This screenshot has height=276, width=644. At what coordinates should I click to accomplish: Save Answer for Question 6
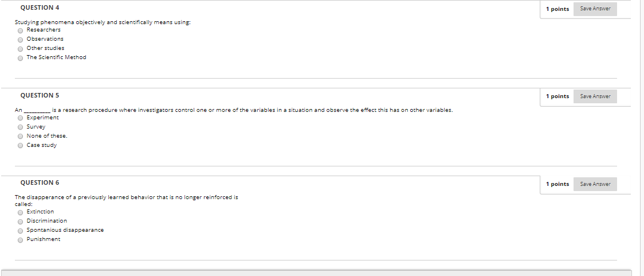(595, 184)
